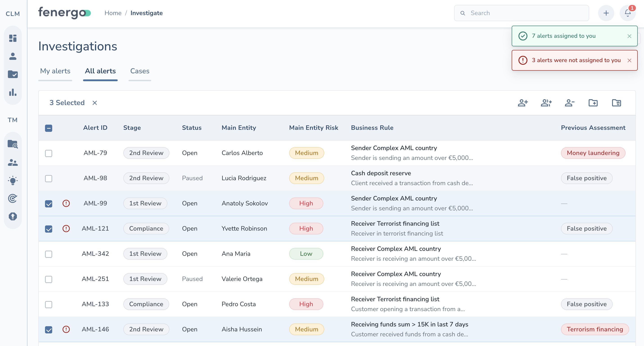Uncheck the AML-99 row checkbox
Screen dimensions: 644x346
[x=49, y=204]
